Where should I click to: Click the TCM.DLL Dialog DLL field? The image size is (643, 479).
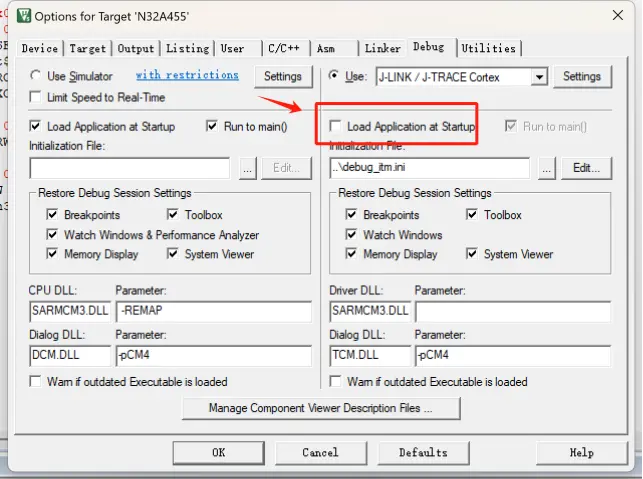coord(370,356)
